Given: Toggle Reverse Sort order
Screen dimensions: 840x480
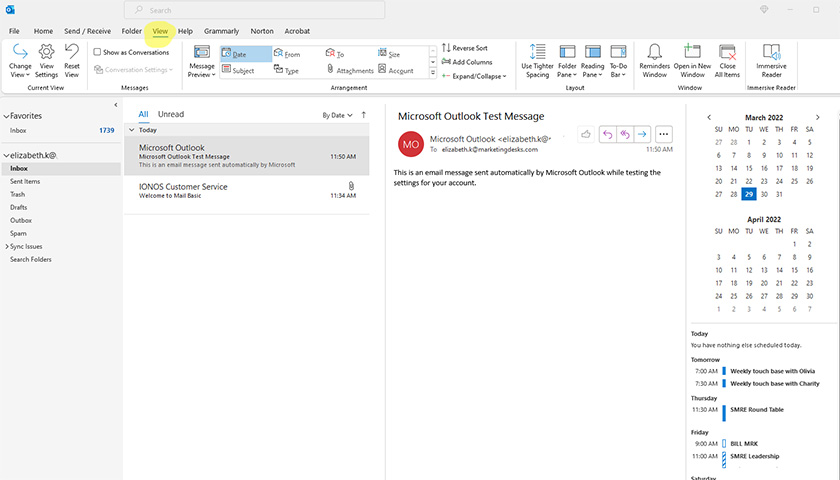Looking at the screenshot, I should (464, 48).
